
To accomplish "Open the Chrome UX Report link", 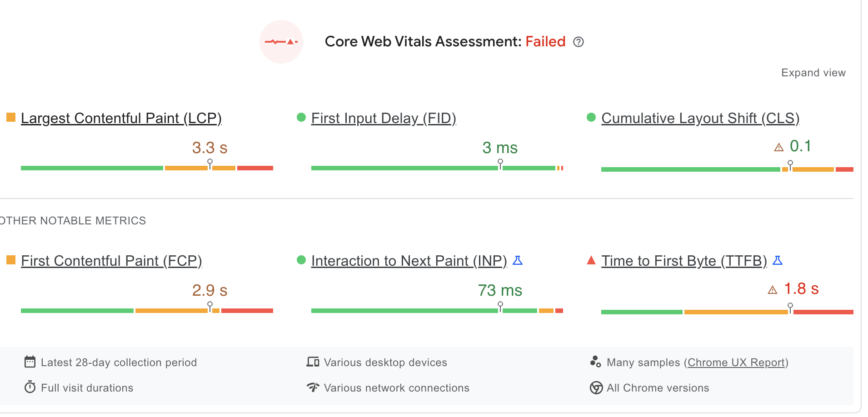I will pos(736,362).
